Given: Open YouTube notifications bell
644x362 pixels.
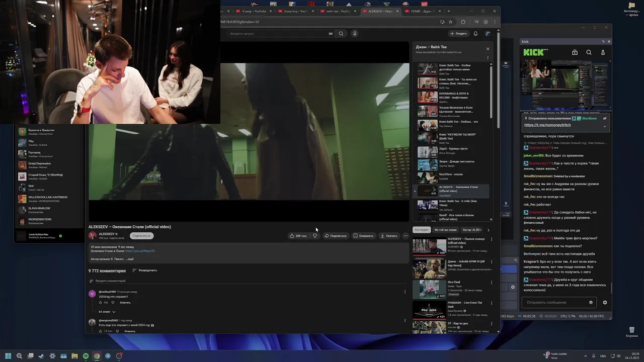Looking at the screenshot, I should [475, 34].
